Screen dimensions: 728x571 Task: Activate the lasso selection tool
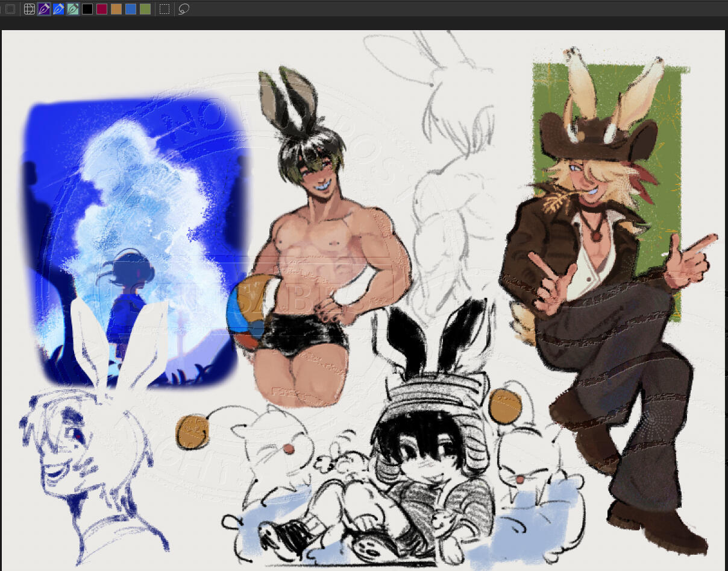(184, 9)
